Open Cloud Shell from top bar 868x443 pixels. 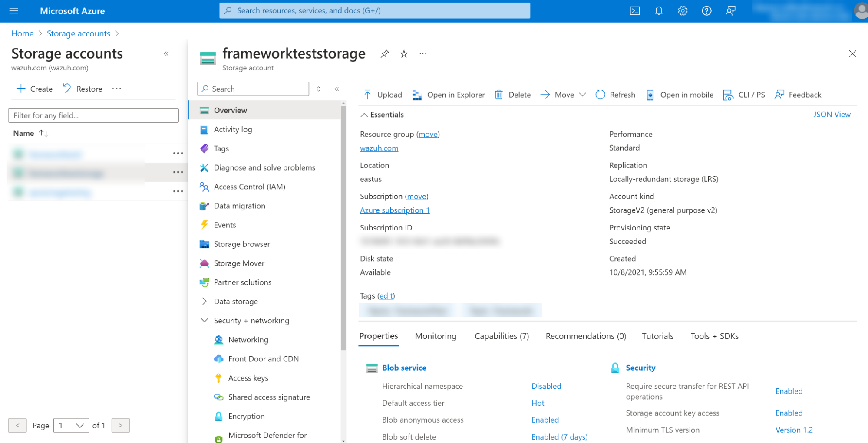(x=634, y=11)
